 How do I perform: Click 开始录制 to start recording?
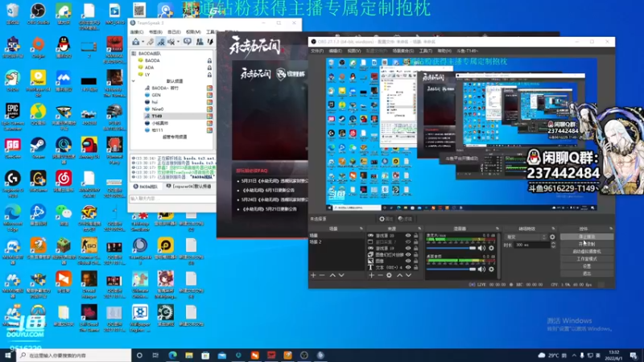click(x=587, y=244)
